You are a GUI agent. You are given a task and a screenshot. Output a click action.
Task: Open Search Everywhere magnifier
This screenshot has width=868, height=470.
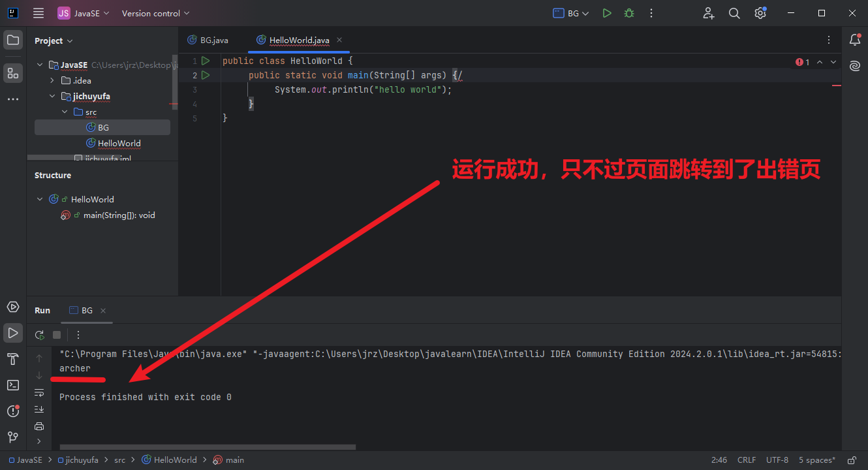click(x=734, y=13)
